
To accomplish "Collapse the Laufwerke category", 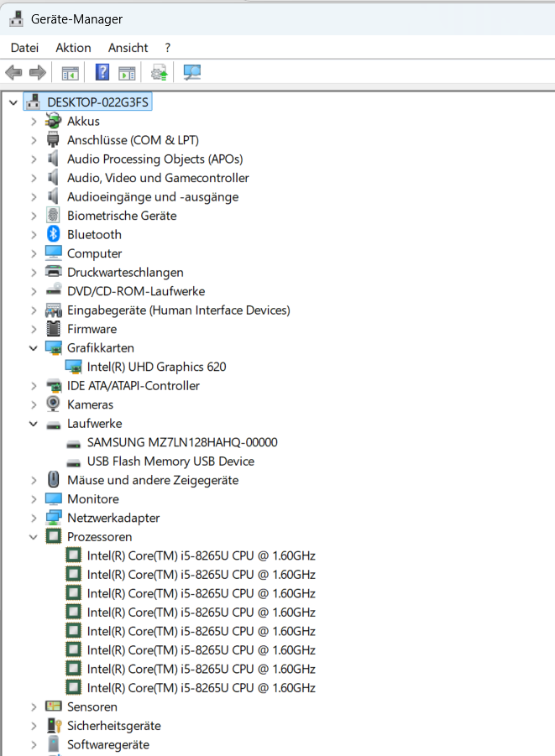I will pos(34,424).
